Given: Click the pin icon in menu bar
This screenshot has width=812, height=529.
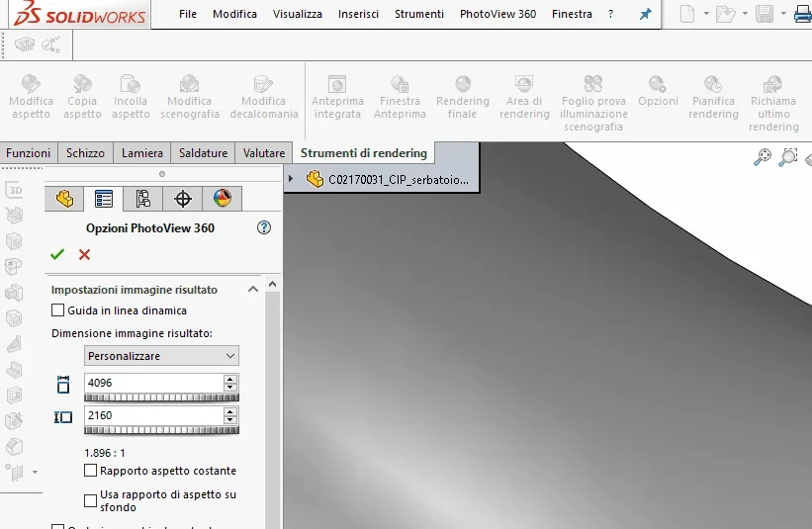Looking at the screenshot, I should pyautogui.click(x=645, y=14).
